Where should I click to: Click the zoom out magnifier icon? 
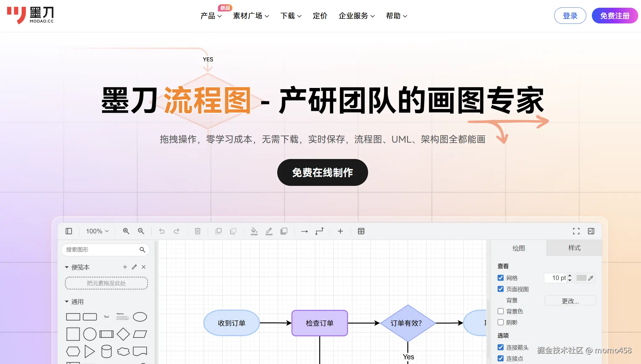141,231
